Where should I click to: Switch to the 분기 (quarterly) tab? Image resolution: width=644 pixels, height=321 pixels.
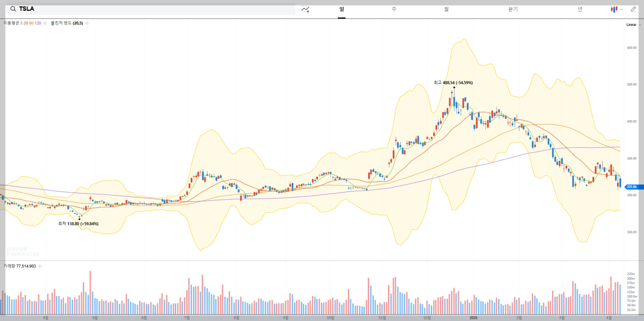(x=513, y=9)
